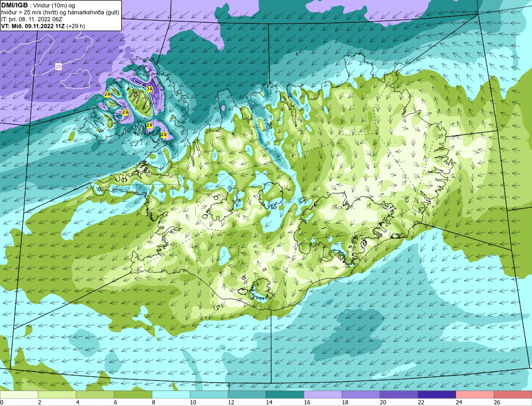Click the legend scale number "18"
This screenshot has width=532, height=406.
345,402
